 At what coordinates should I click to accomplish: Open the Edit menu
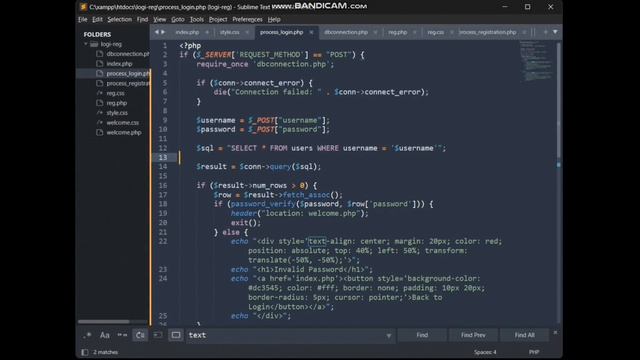(97, 19)
